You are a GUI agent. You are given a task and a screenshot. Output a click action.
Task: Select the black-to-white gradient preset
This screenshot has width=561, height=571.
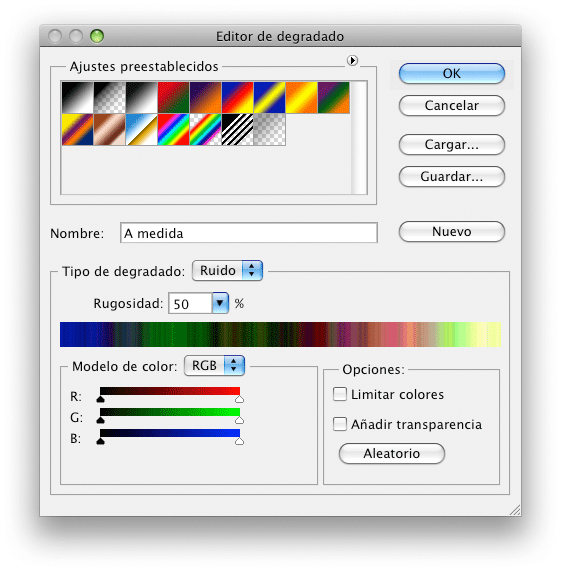click(x=141, y=97)
